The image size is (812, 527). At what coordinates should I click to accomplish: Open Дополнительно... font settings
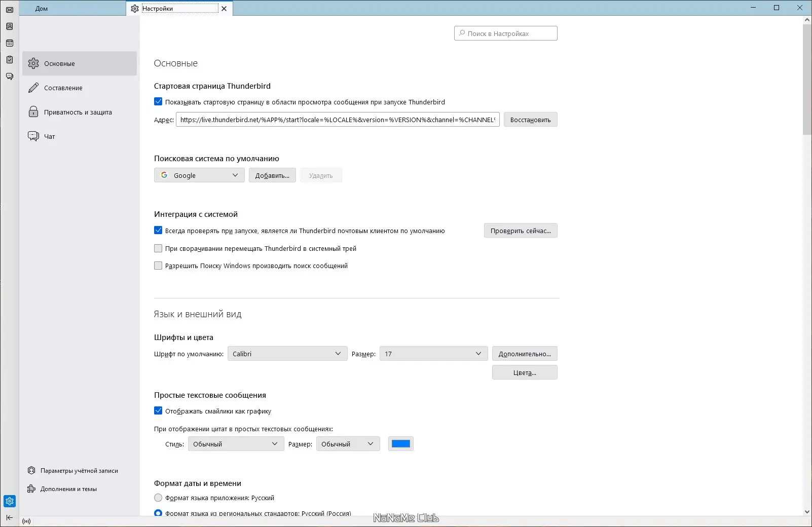tap(525, 354)
